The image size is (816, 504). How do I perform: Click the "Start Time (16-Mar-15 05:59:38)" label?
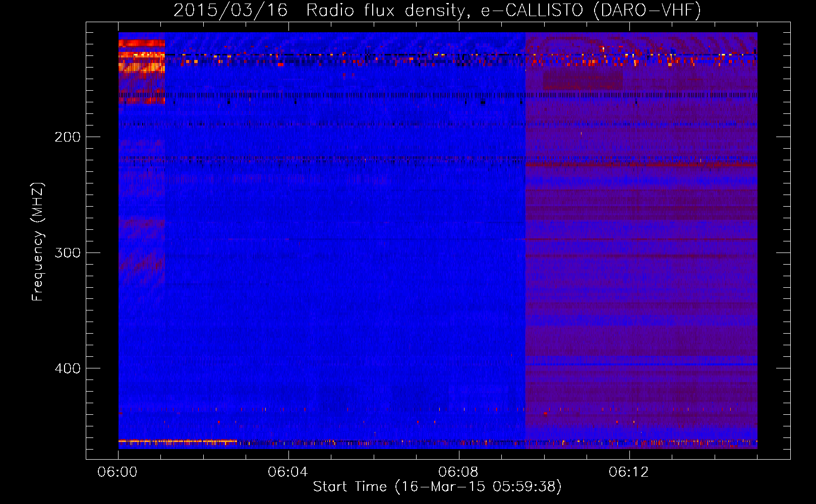437,487
